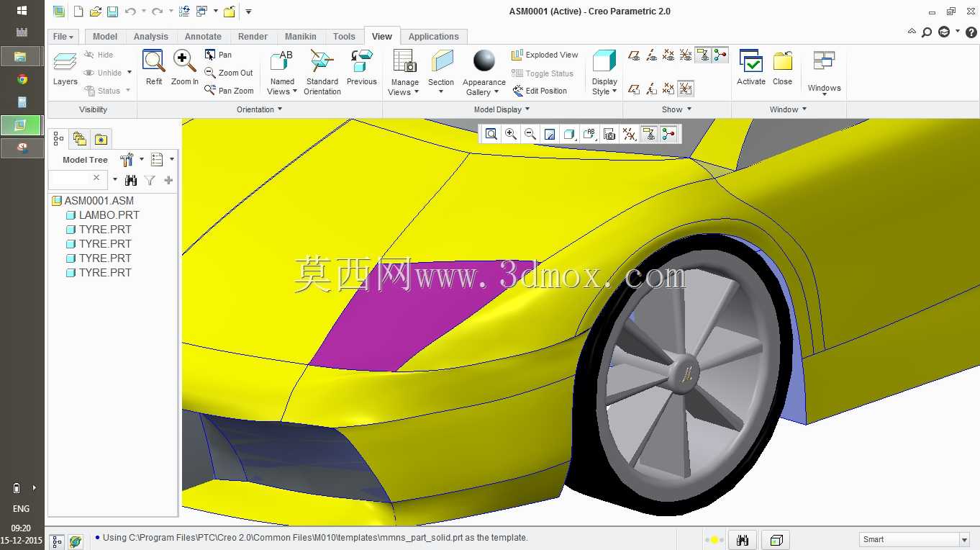Open the File menu
Viewport: 980px width, 550px height.
[62, 37]
